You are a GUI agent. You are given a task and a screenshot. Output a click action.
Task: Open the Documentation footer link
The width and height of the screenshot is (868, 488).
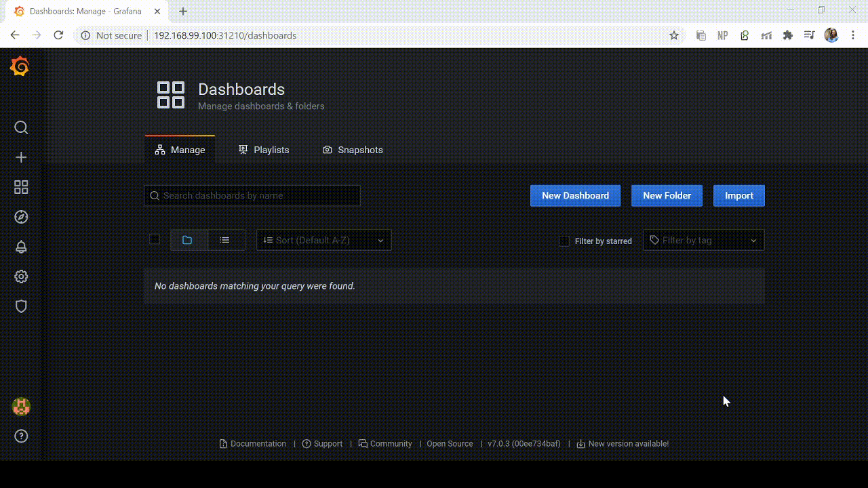click(253, 444)
